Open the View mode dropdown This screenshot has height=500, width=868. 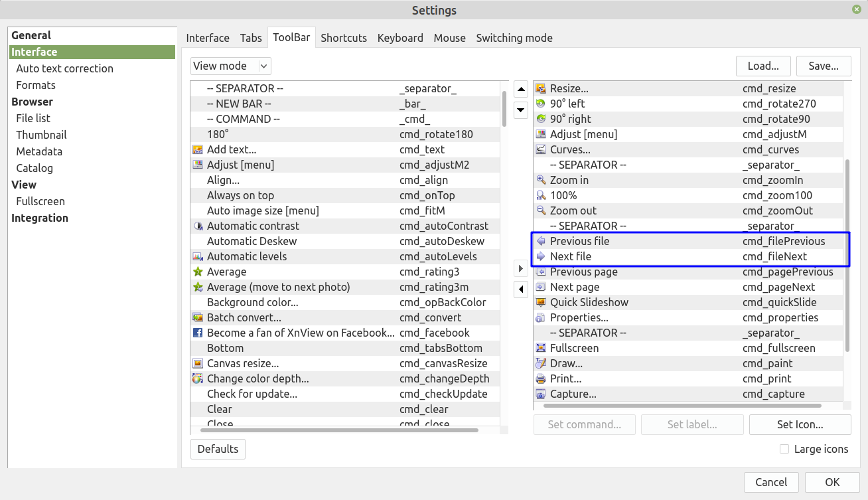[x=230, y=66]
